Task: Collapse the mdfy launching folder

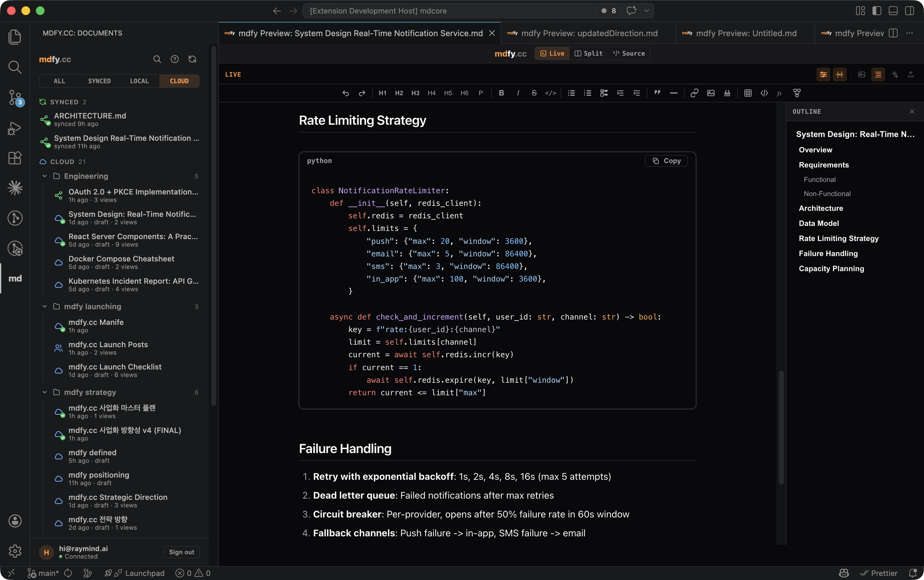Action: coord(45,306)
